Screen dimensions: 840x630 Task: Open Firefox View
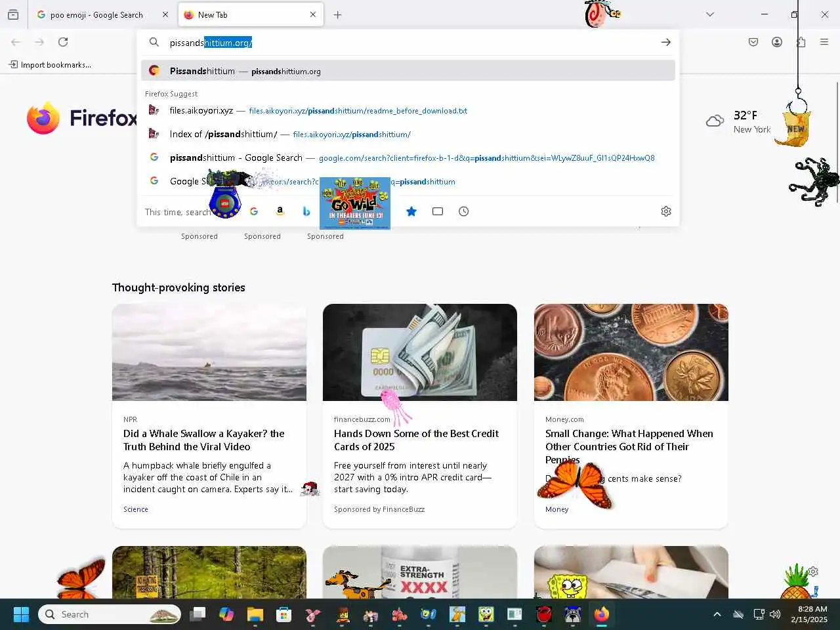tap(13, 14)
